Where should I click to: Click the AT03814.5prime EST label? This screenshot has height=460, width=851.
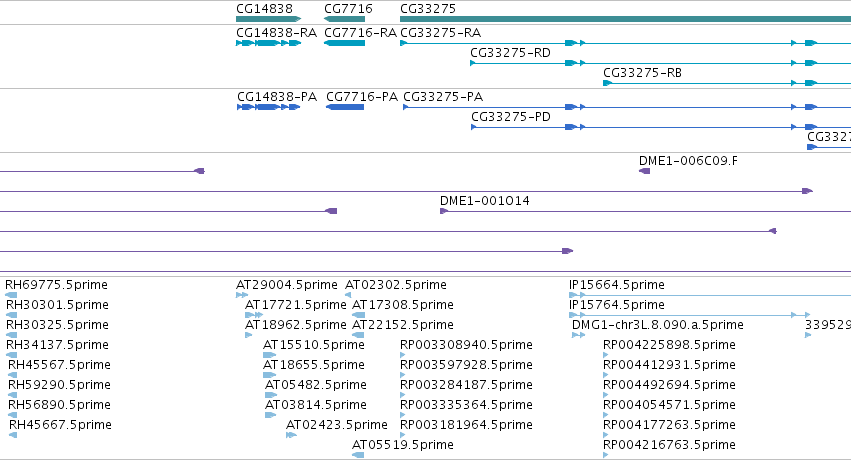point(316,405)
